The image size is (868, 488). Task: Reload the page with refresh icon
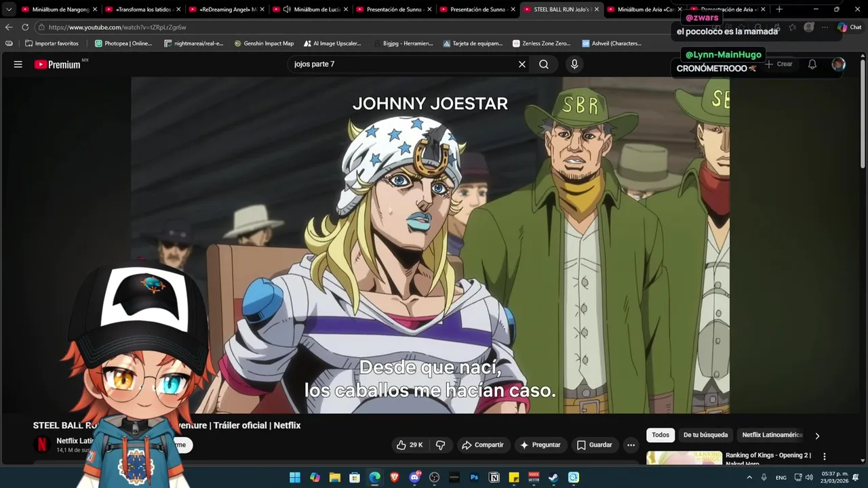pyautogui.click(x=25, y=27)
